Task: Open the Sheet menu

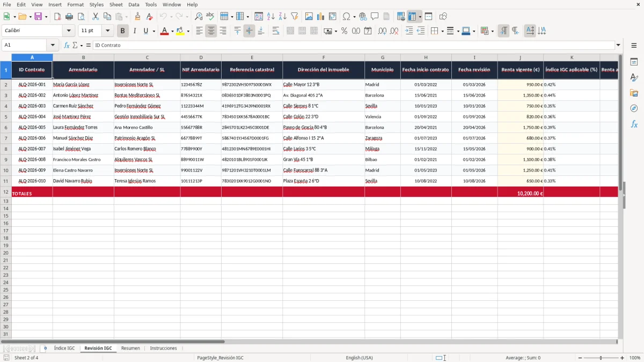Action: tap(116, 4)
